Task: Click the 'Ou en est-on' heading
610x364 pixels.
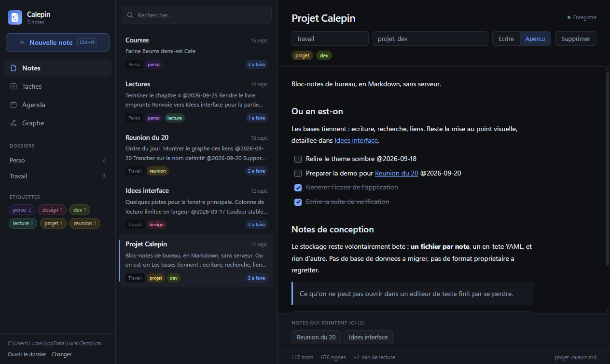Action: tap(317, 111)
